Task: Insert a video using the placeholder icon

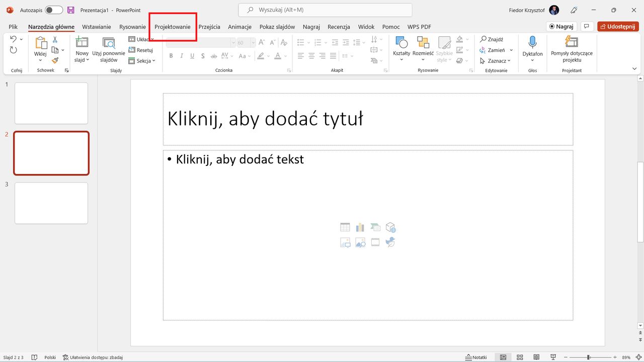Action: coord(375,242)
